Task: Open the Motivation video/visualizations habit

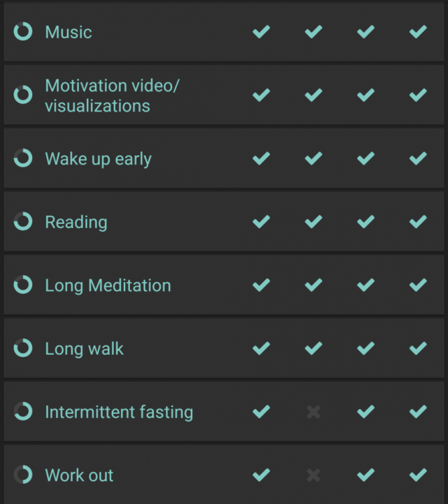Action: 112,95
